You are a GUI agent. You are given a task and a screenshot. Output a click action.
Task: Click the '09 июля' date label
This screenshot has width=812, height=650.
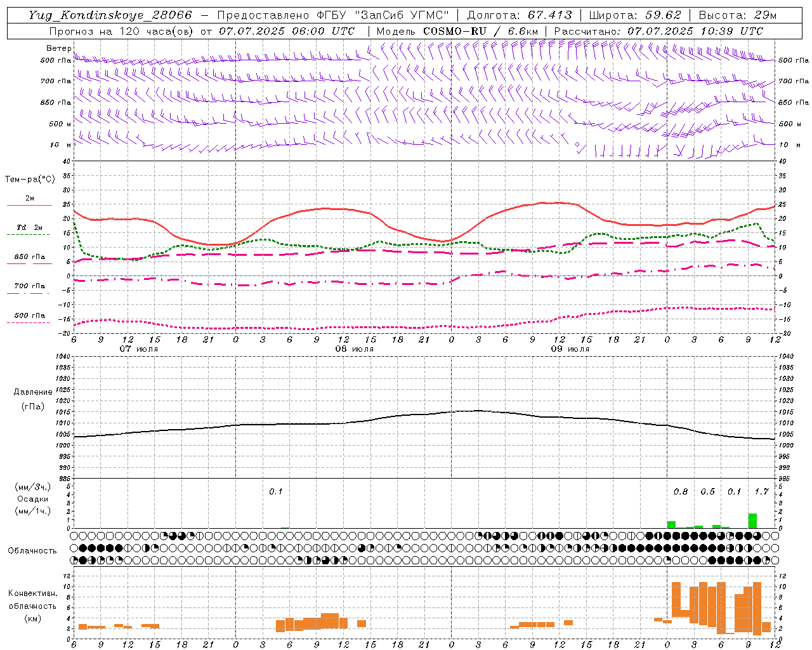[x=570, y=349]
